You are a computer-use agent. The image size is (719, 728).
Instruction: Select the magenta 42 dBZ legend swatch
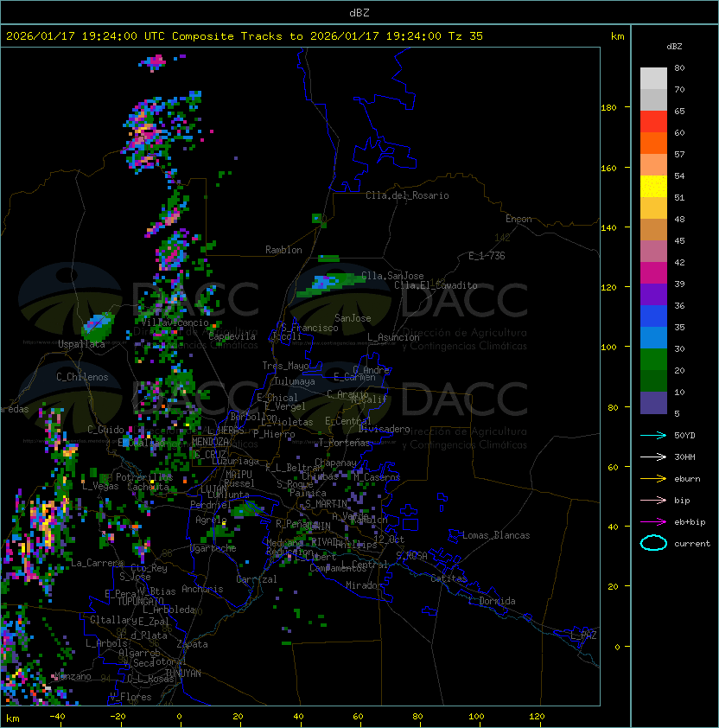click(x=653, y=272)
